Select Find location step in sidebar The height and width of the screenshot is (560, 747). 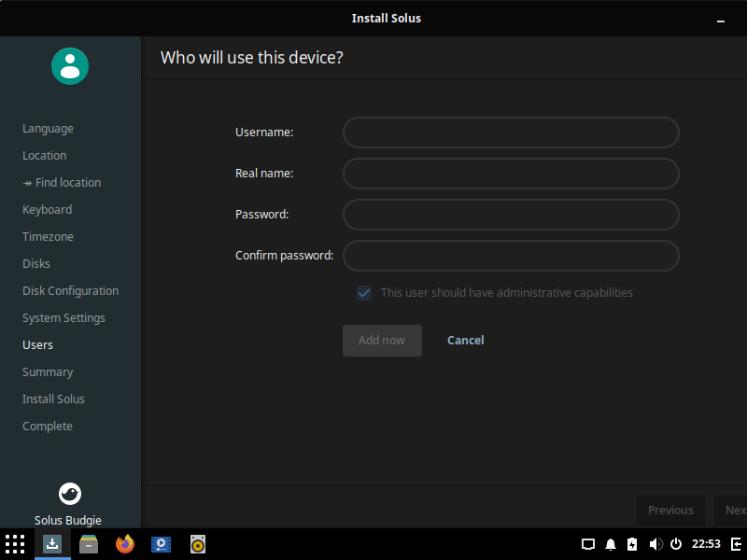coord(62,183)
